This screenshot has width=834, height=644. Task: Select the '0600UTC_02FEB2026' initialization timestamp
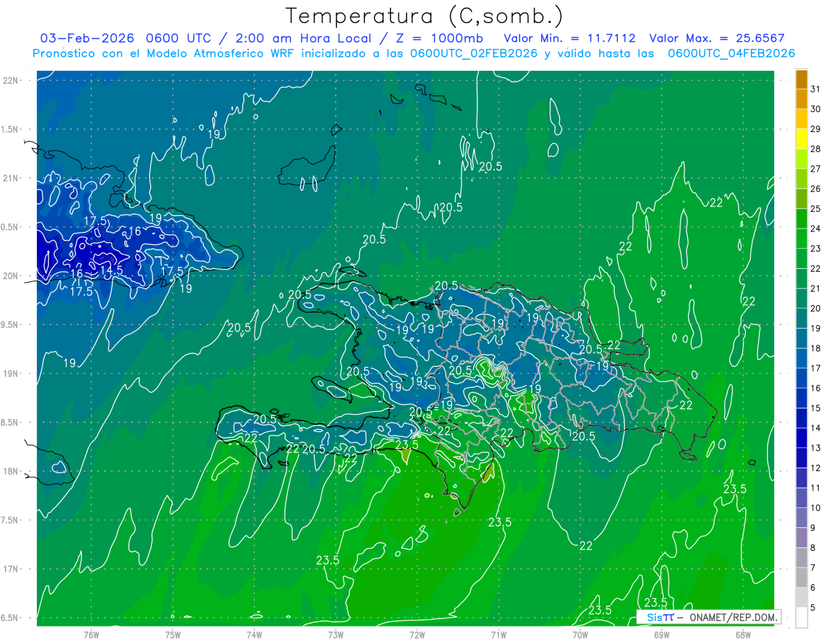point(474,53)
